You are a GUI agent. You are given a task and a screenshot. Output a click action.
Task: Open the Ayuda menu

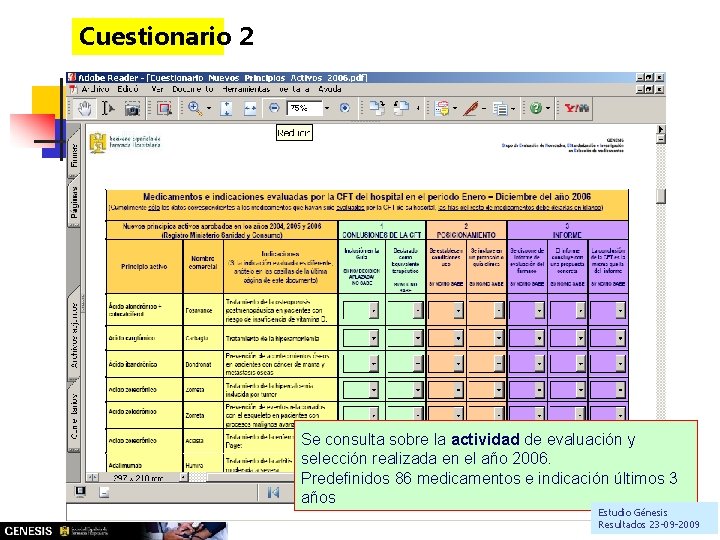[x=330, y=89]
